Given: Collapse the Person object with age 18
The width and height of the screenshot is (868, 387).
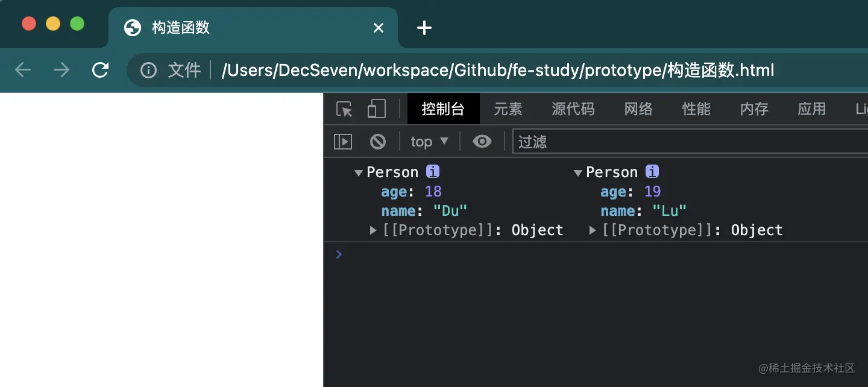Looking at the screenshot, I should [x=359, y=173].
